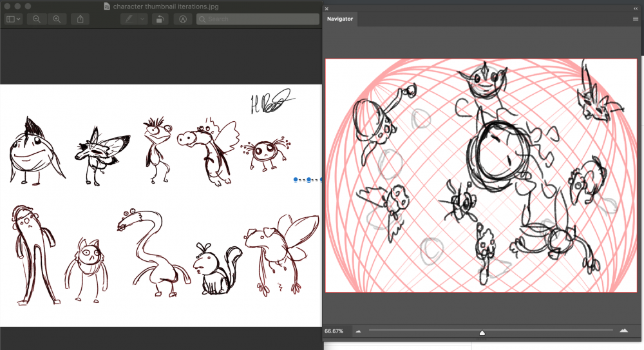644x350 pixels.
Task: Expand the highlight color dropdown arrow
Action: click(142, 19)
